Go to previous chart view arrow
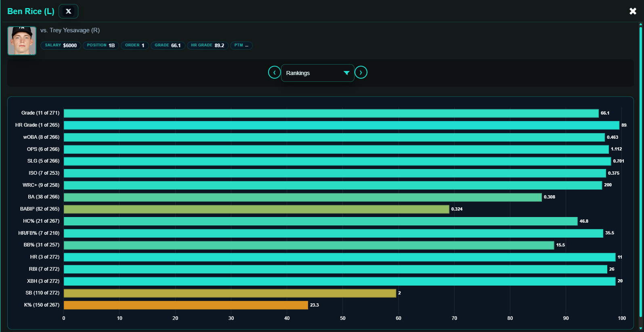The image size is (644, 332). pos(275,73)
